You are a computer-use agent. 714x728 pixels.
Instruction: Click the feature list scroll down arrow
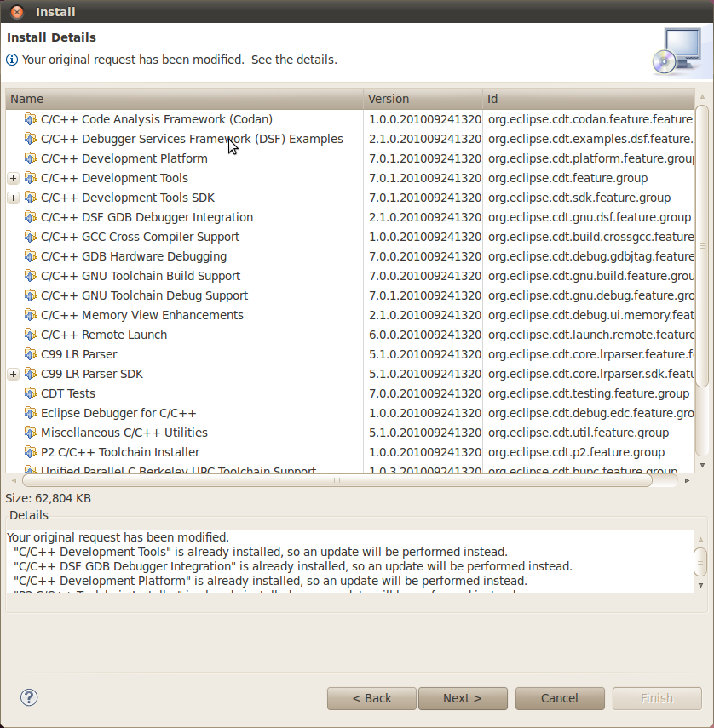[x=702, y=465]
